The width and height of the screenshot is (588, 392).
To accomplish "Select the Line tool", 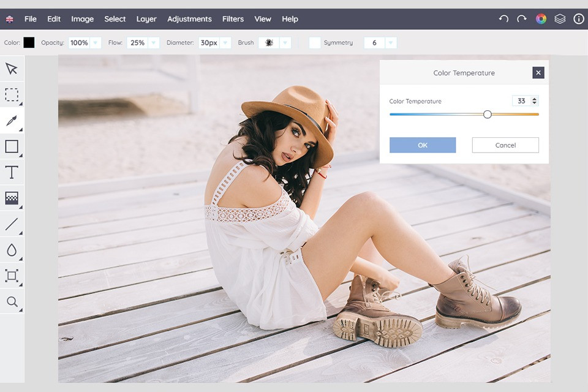I will click(x=12, y=224).
